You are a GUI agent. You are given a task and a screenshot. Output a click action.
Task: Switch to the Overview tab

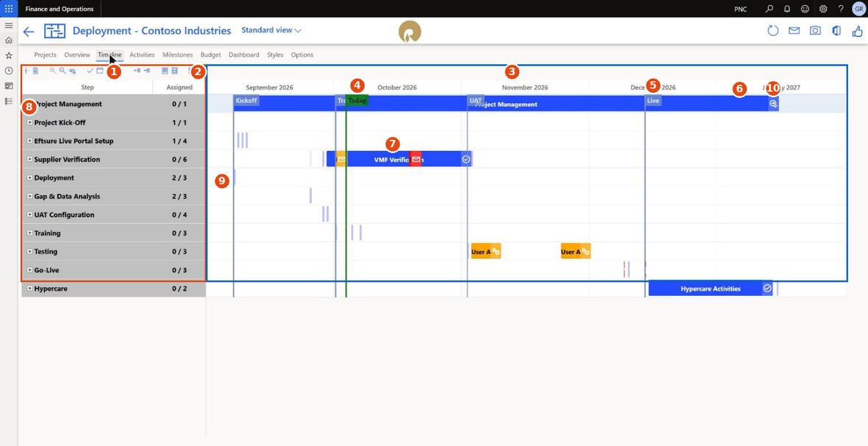77,55
